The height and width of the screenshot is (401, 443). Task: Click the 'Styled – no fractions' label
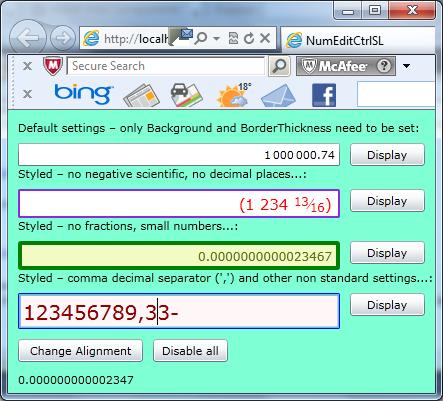pos(128,226)
